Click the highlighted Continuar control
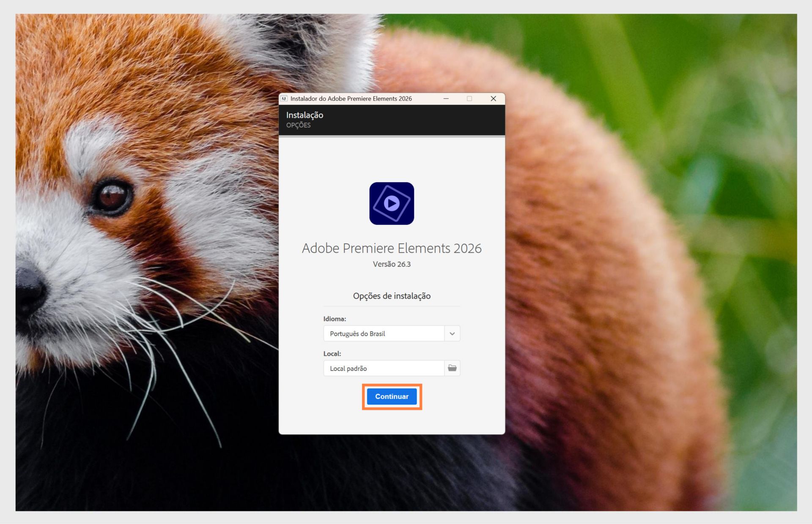 391,396
